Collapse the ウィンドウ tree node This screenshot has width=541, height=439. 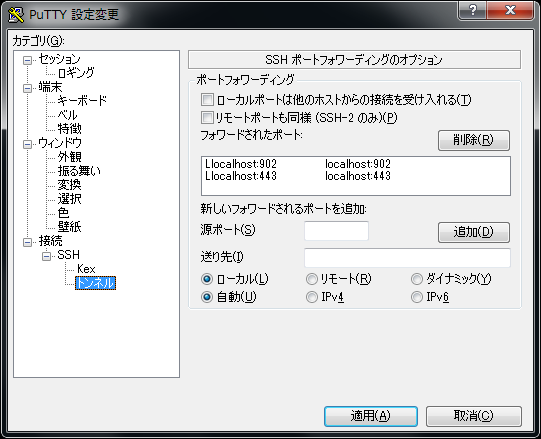(x=27, y=144)
